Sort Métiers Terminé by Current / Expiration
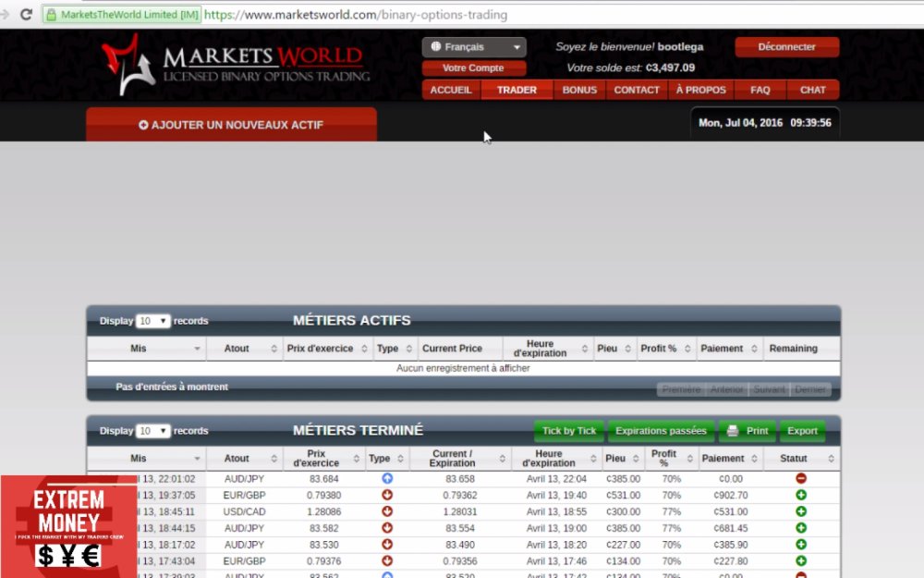The width and height of the screenshot is (924, 578). coord(460,459)
